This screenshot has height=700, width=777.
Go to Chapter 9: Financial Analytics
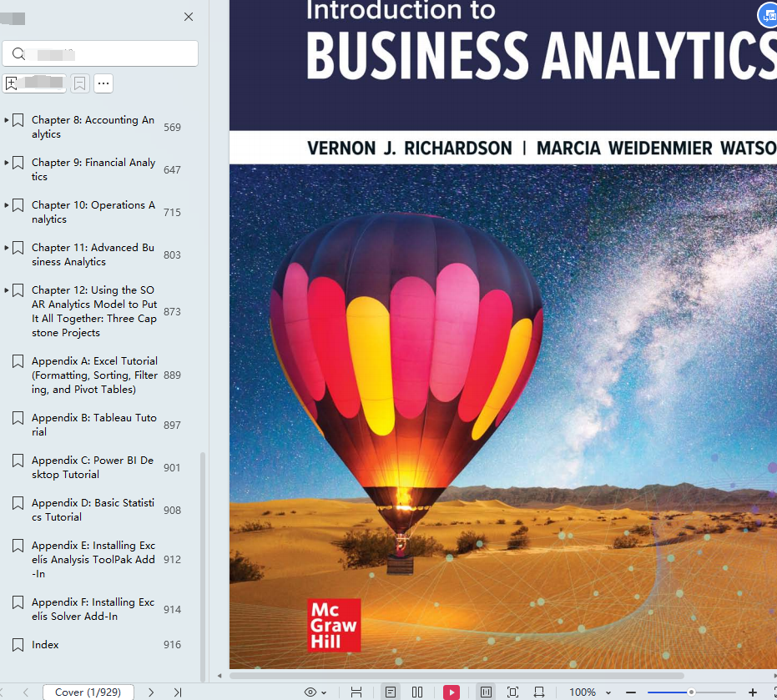(x=93, y=170)
